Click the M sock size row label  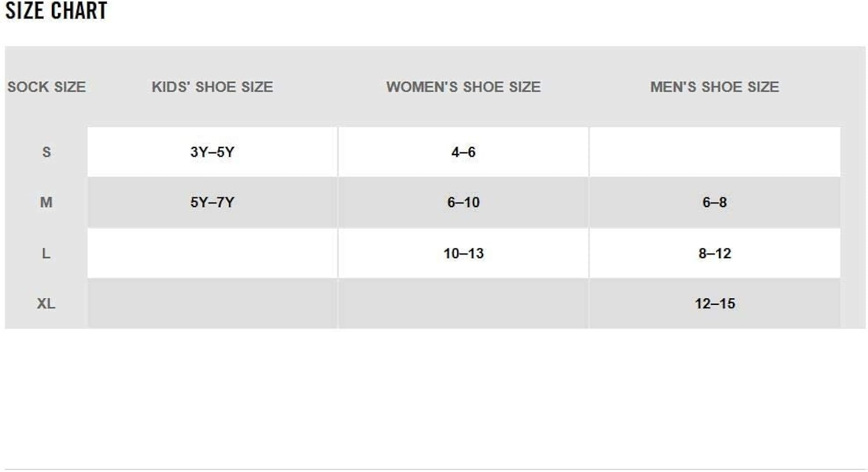(x=46, y=202)
